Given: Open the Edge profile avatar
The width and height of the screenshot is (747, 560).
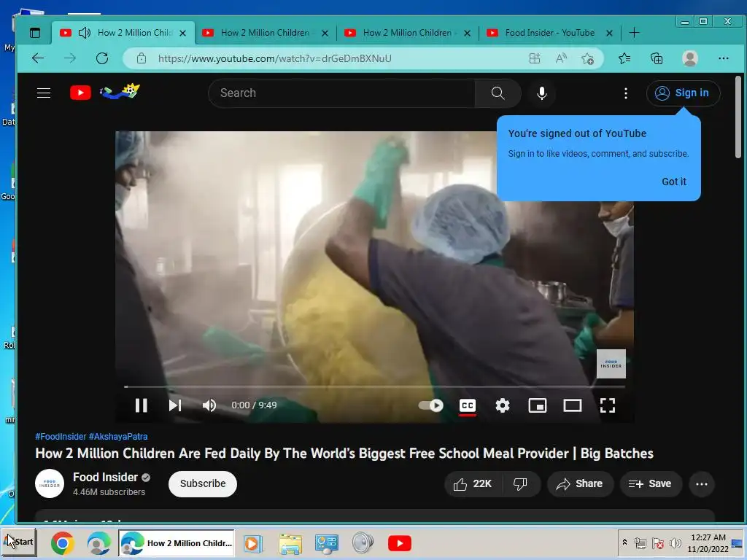Looking at the screenshot, I should (x=690, y=58).
